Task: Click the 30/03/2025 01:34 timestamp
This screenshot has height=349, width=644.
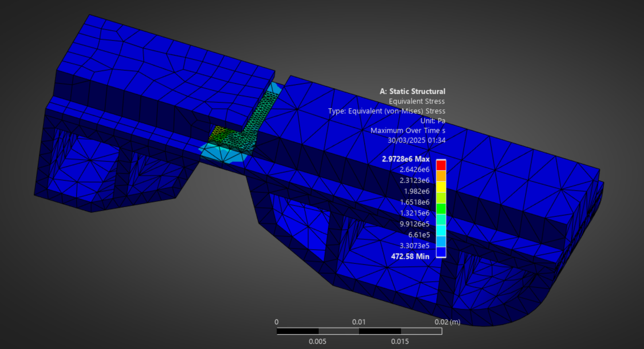Action: click(416, 140)
